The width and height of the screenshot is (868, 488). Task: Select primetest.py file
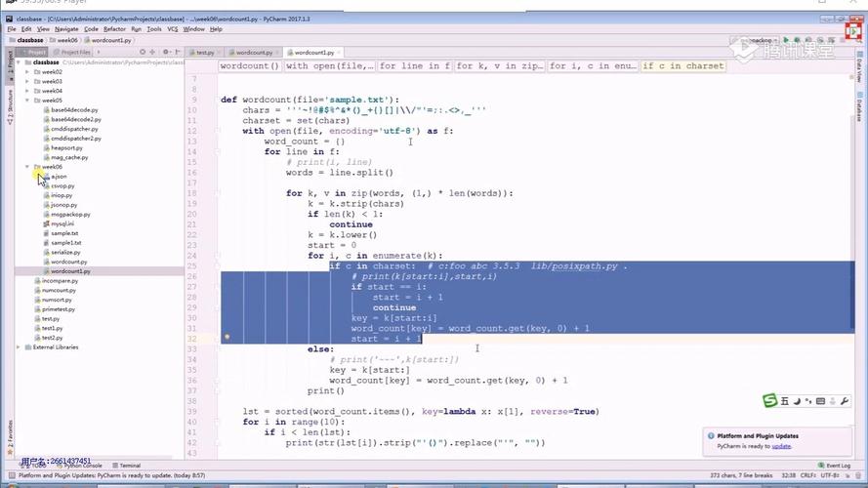pyautogui.click(x=58, y=309)
